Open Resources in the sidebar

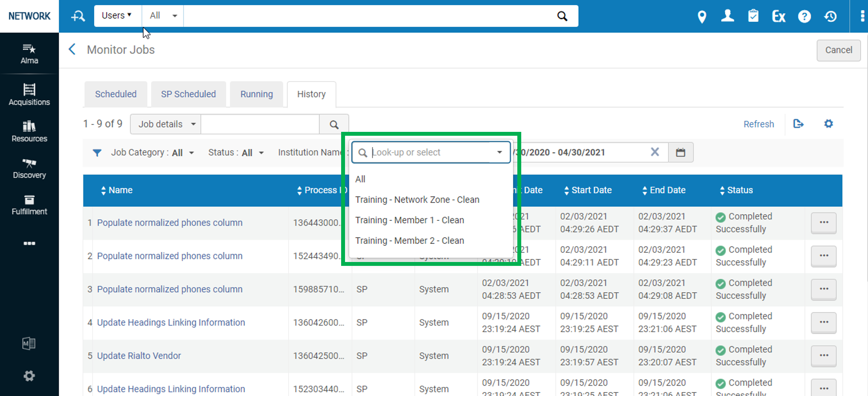pyautogui.click(x=29, y=131)
